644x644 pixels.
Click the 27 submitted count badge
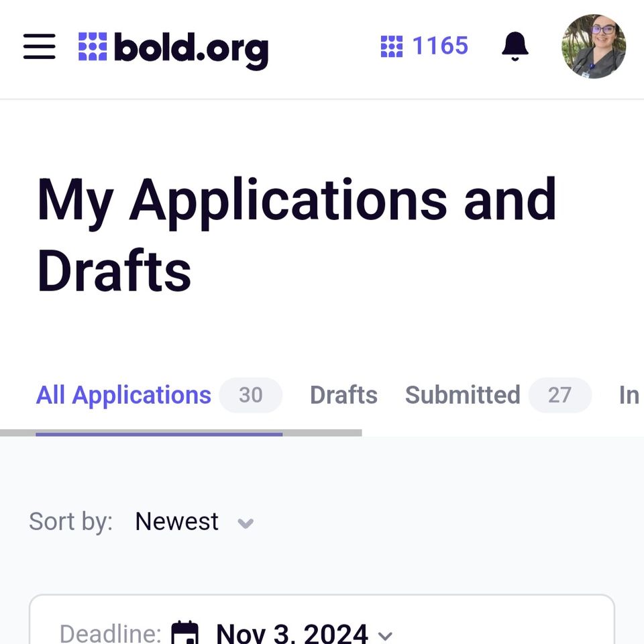559,395
